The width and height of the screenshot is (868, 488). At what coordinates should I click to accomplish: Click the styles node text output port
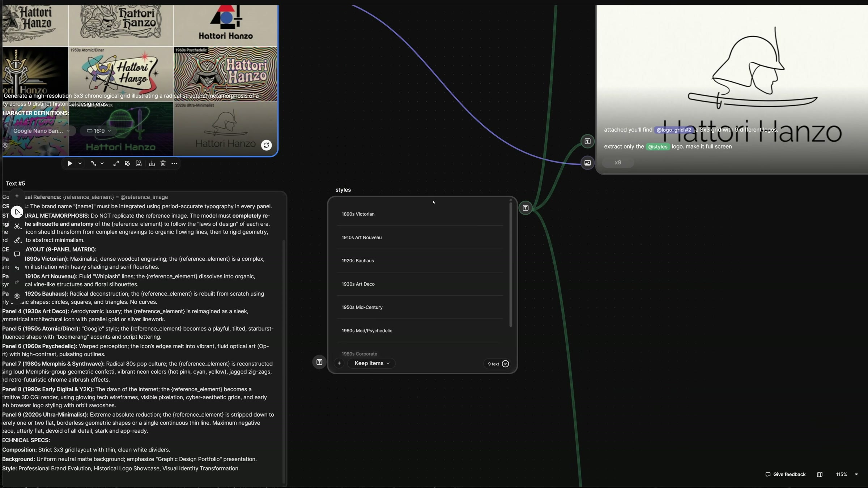point(526,208)
